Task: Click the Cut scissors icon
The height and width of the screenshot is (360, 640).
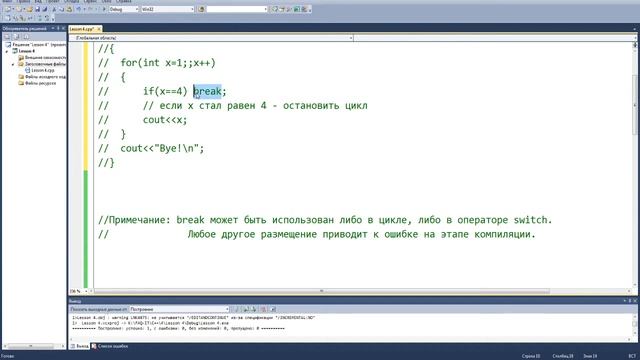Action: (x=54, y=9)
